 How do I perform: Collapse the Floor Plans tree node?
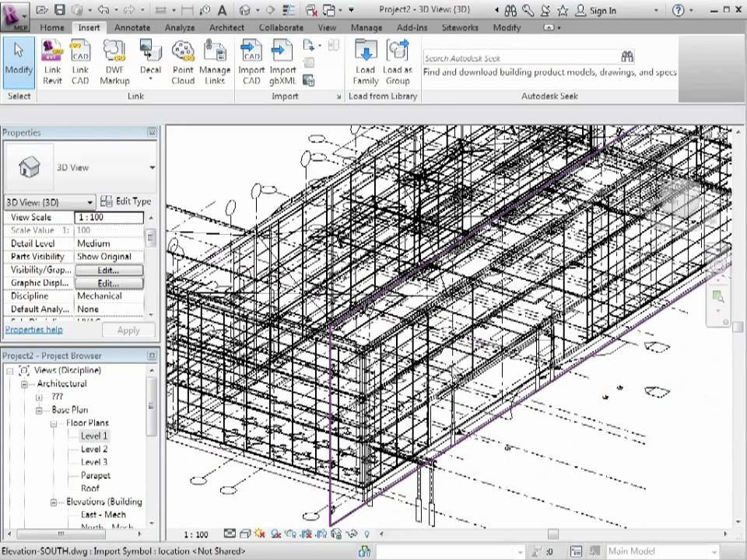[x=54, y=423]
